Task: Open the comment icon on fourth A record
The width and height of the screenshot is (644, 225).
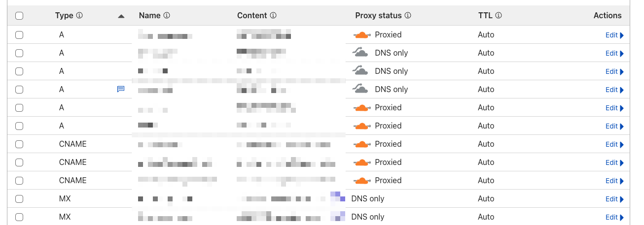Action: [x=121, y=89]
